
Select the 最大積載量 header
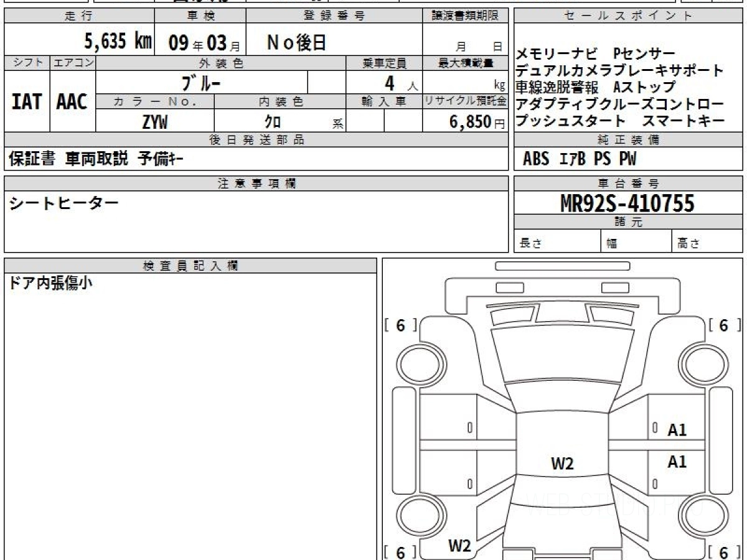click(x=466, y=63)
